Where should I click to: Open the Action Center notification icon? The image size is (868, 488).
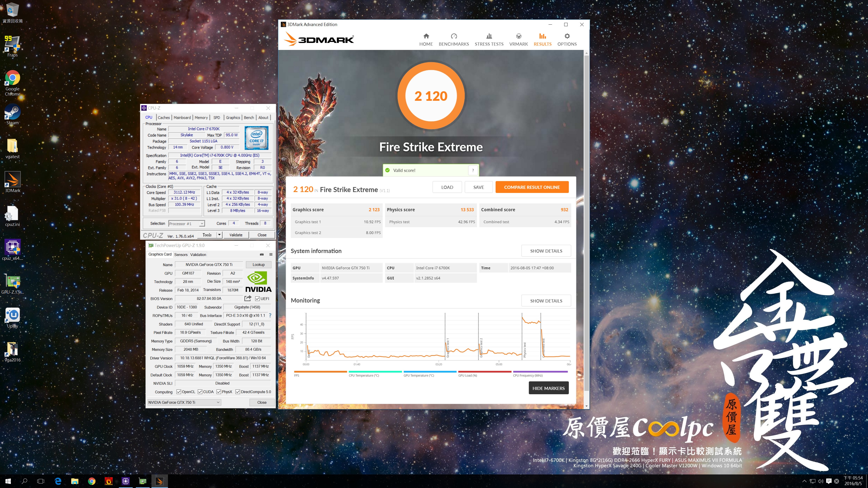pyautogui.click(x=829, y=481)
